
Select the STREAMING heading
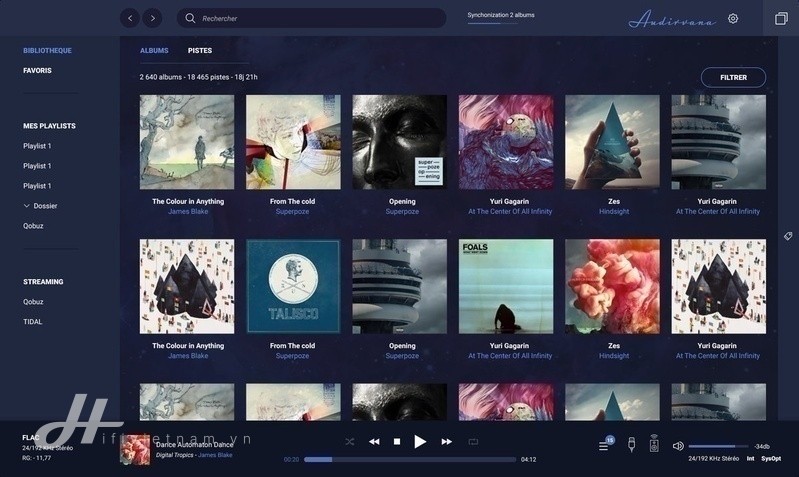43,282
